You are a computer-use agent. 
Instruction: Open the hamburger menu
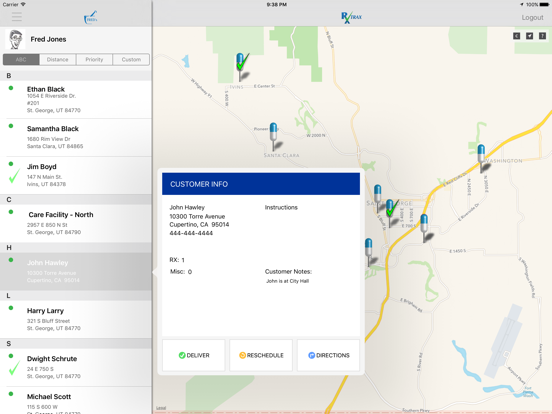(x=17, y=17)
